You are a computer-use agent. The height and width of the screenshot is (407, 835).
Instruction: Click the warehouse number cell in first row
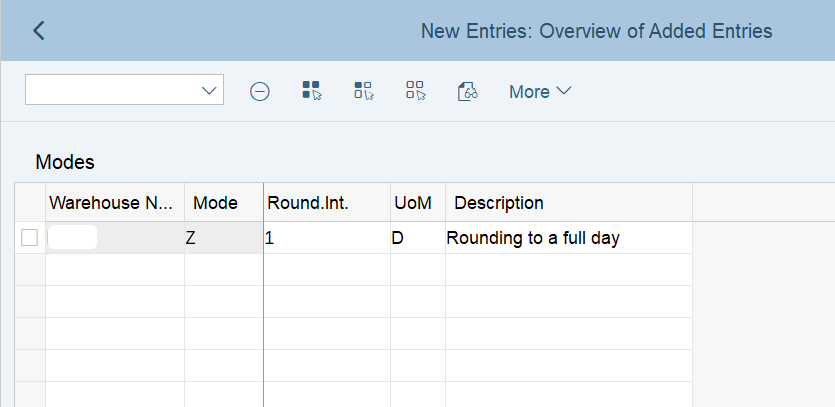click(115, 238)
